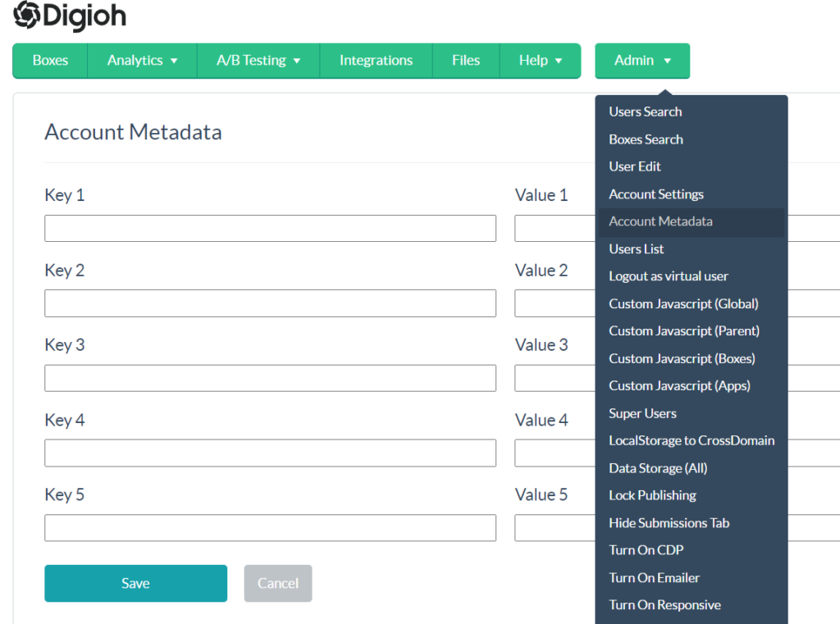The image size is (840, 624).
Task: Choose Account Metadata menu entry
Action: [x=660, y=221]
